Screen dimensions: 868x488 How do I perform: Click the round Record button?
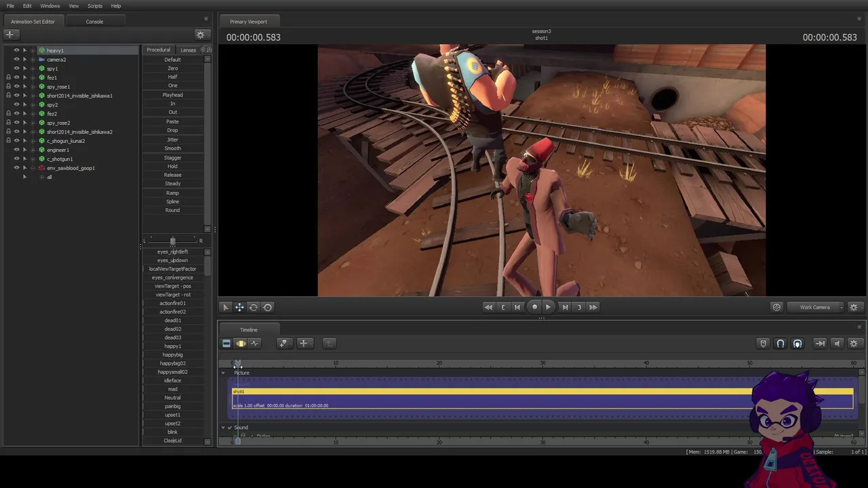tap(534, 307)
